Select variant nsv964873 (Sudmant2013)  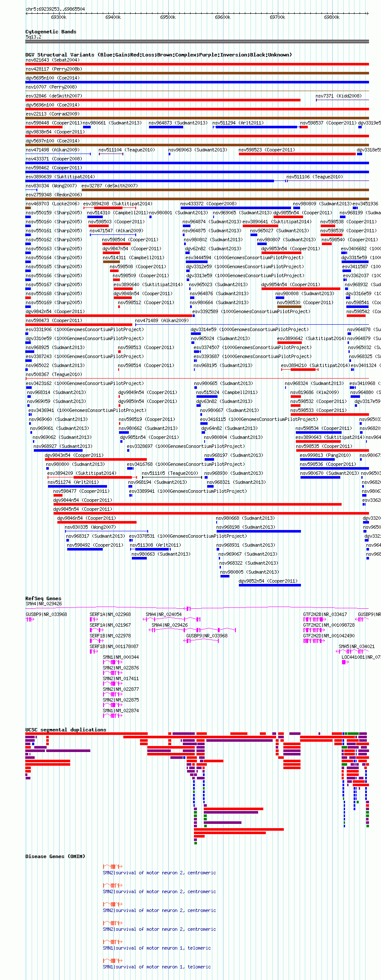[x=178, y=123]
